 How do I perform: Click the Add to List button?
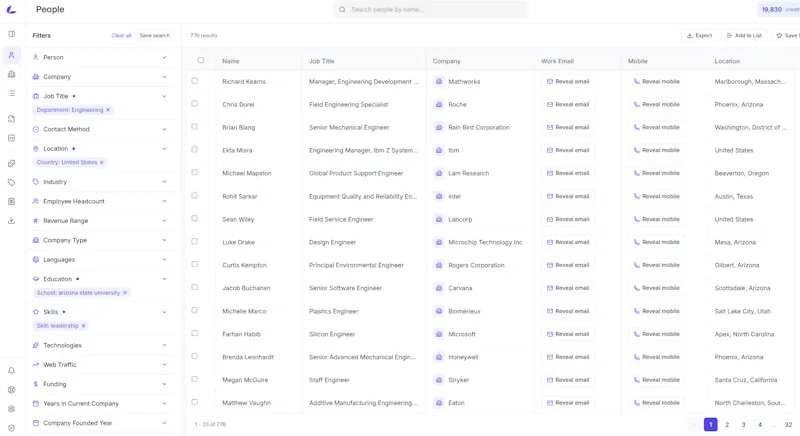tap(744, 36)
